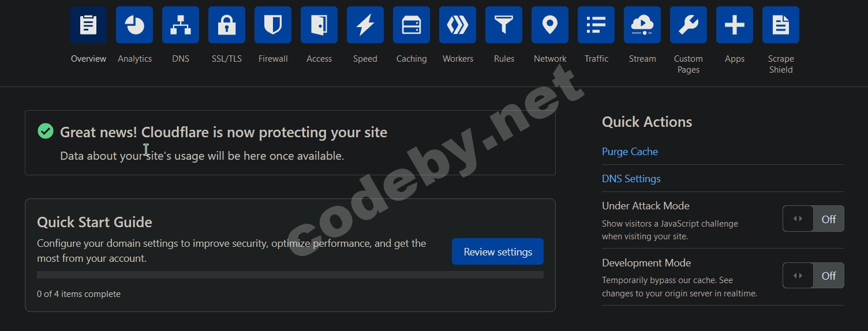Viewport: 868px width, 331px height.
Task: Click the Quick Actions heading
Action: tap(647, 122)
